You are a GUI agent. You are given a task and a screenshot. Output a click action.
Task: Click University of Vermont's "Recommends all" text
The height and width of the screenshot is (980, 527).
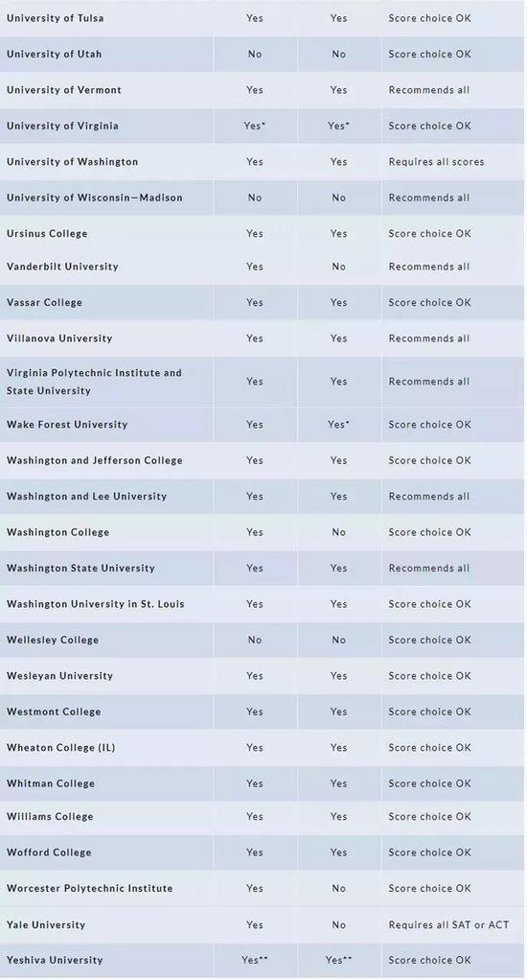(x=429, y=90)
